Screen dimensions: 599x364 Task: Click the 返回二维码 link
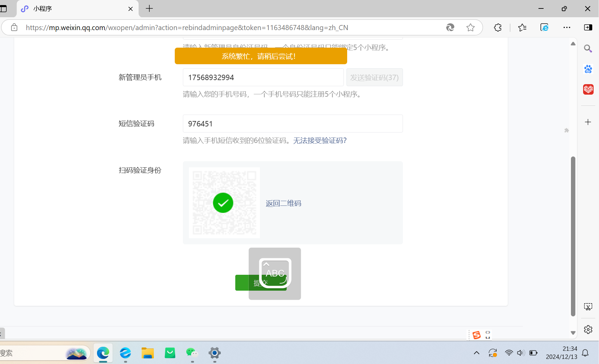[283, 203]
